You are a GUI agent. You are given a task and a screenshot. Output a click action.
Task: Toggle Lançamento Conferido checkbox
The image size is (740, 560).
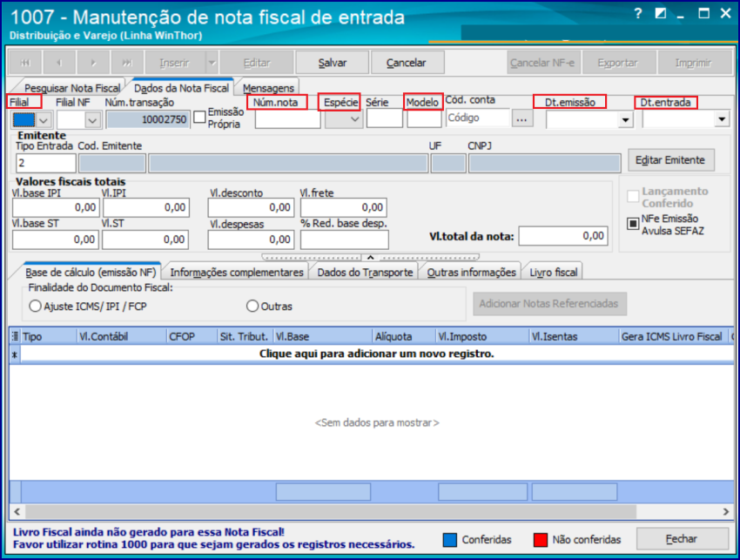(633, 196)
